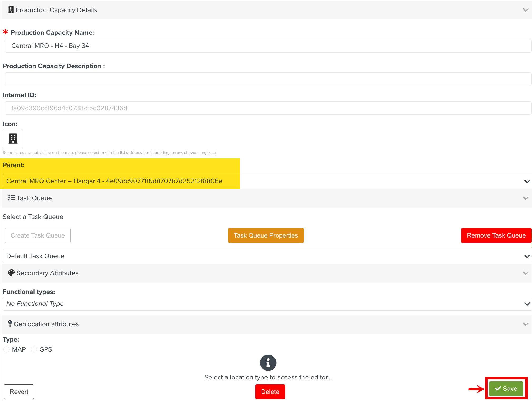
Task: Click the Revert button
Action: pyautogui.click(x=19, y=392)
